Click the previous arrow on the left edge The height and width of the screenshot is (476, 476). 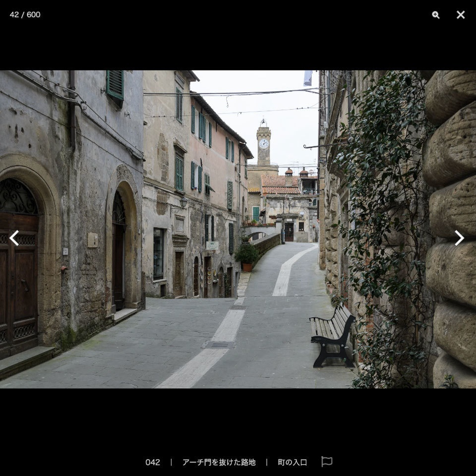[14, 238]
